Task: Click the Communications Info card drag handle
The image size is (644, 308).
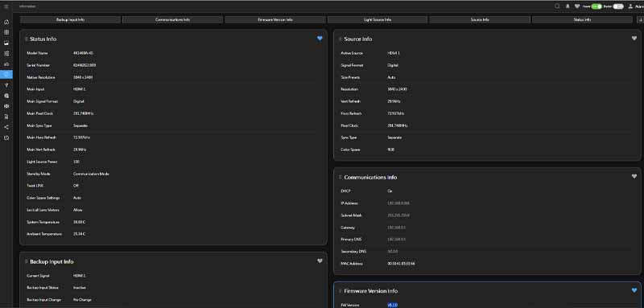Action: pos(340,177)
